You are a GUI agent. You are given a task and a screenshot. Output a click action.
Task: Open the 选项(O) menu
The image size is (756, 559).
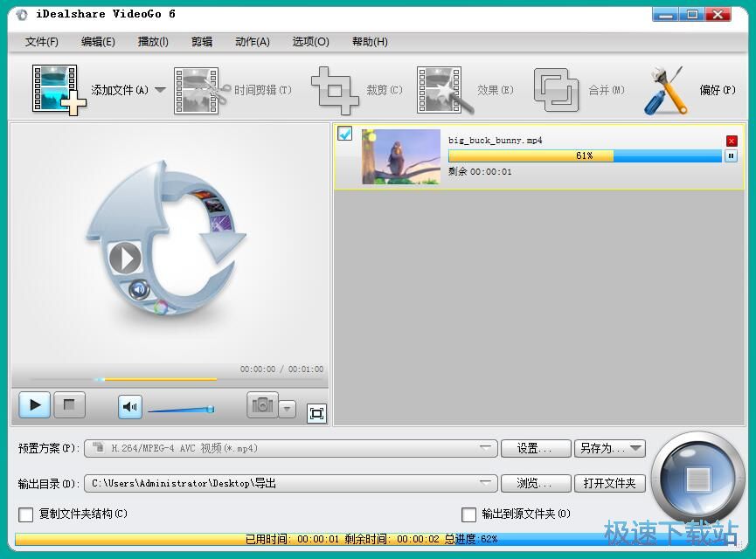click(x=310, y=42)
